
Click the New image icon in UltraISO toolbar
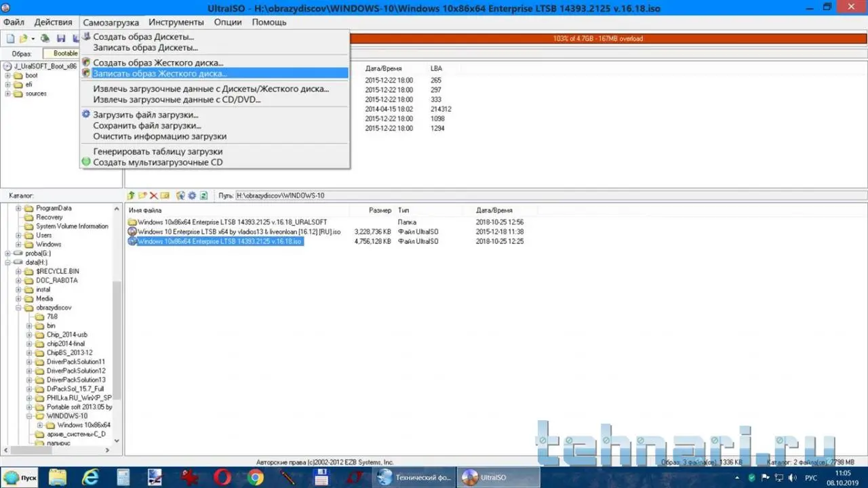click(x=10, y=39)
